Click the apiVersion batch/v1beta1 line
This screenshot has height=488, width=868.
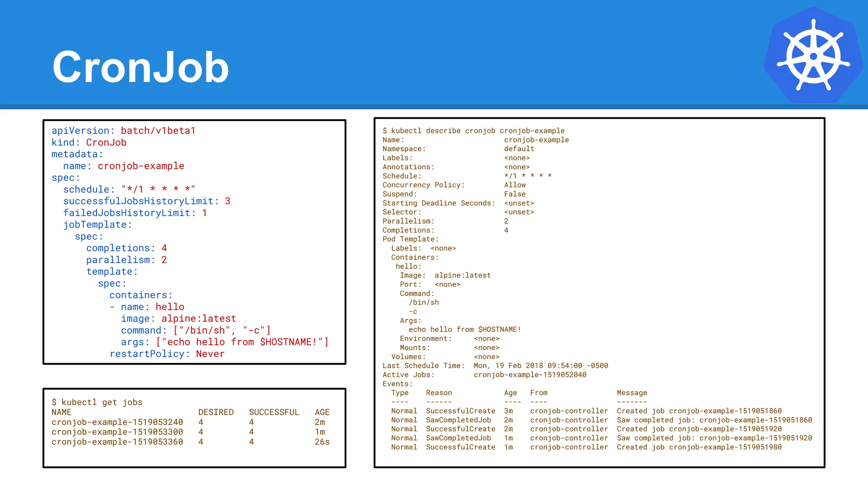pos(123,130)
